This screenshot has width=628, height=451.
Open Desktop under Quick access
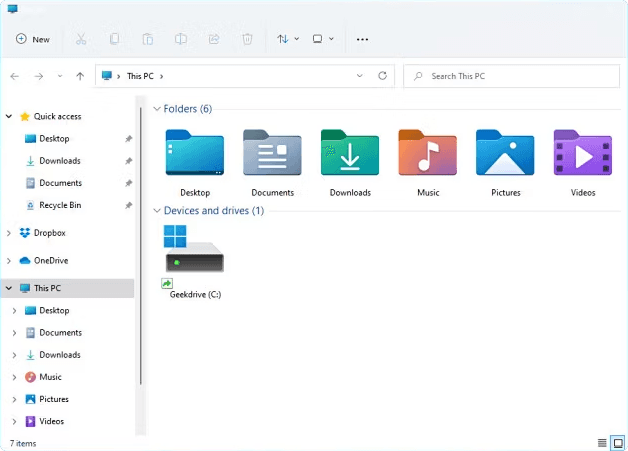pos(54,139)
